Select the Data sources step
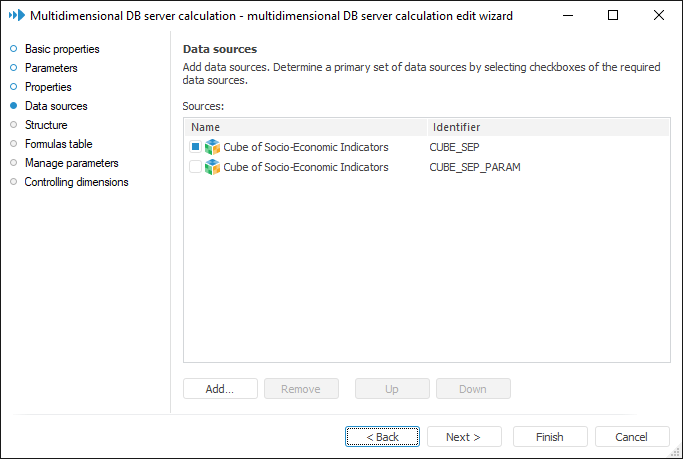The width and height of the screenshot is (683, 460). click(56, 106)
